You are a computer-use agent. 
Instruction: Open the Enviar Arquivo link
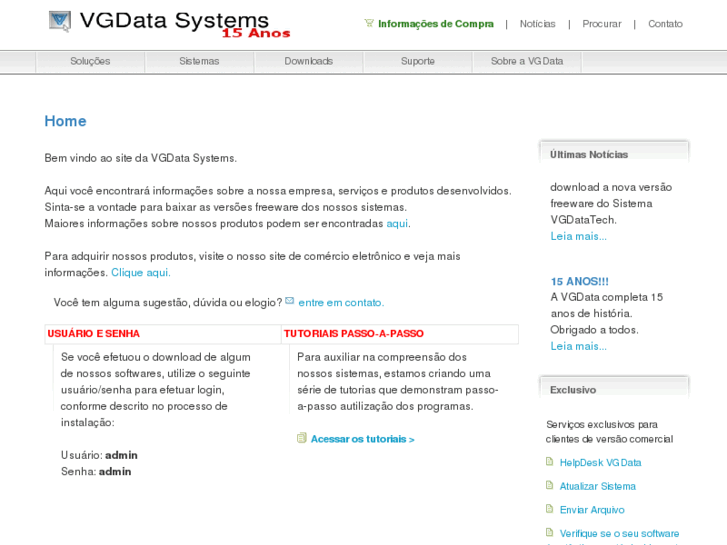point(592,510)
